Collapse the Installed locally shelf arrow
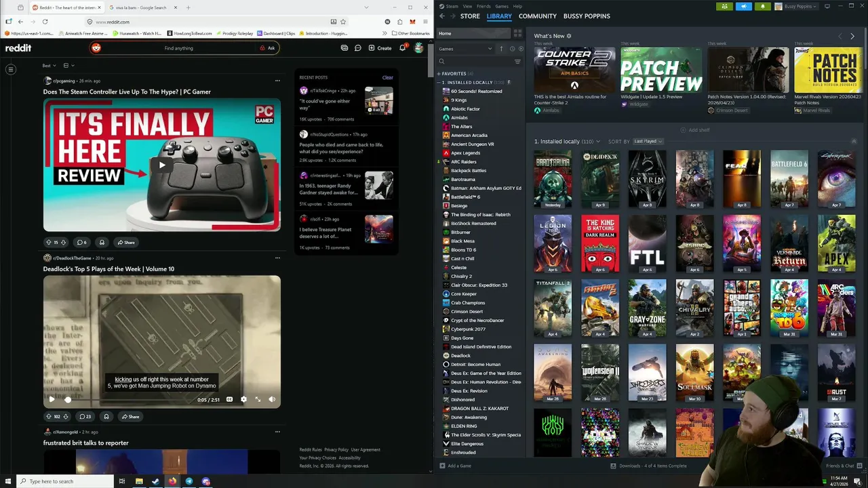 pos(854,141)
